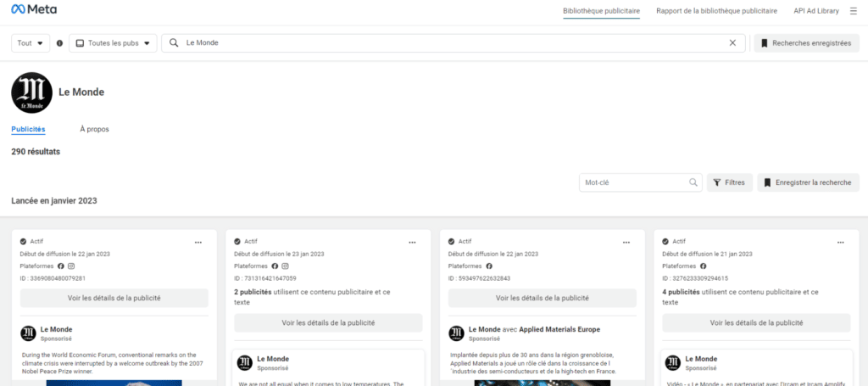Open Recherches enregistrées
This screenshot has height=386, width=868.
(807, 43)
